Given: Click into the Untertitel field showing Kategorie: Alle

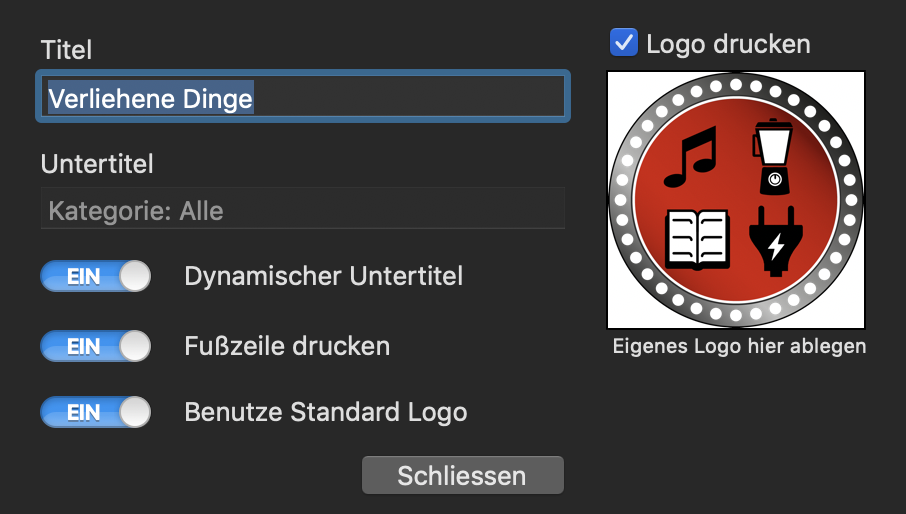Looking at the screenshot, I should pyautogui.click(x=303, y=208).
